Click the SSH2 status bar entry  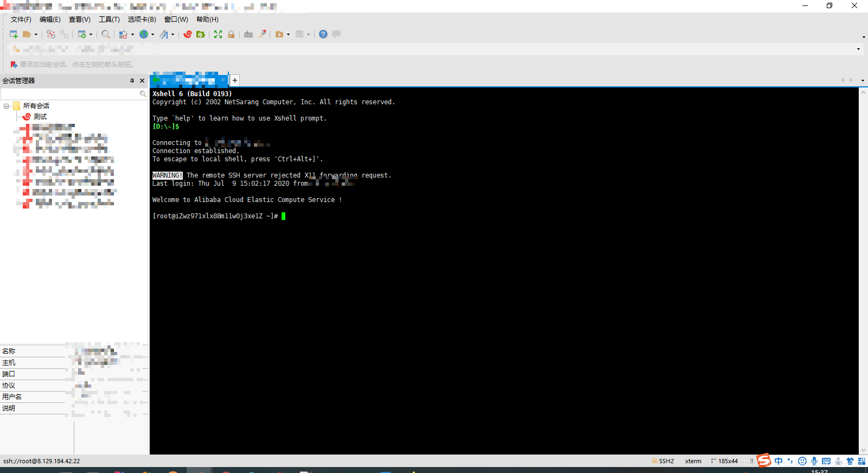(x=663, y=461)
